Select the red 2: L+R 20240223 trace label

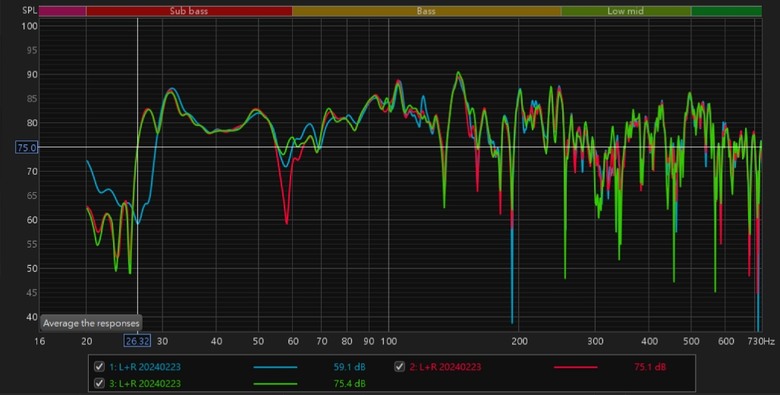point(445,367)
